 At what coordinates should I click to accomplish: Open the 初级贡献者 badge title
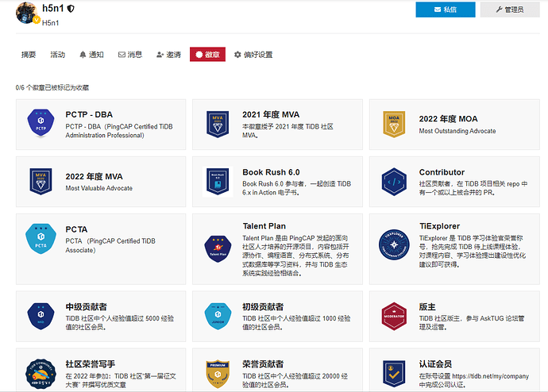click(263, 307)
